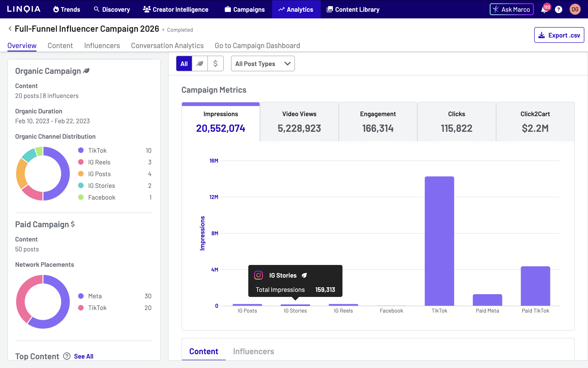The width and height of the screenshot is (588, 368).
Task: Go to Campaigns section
Action: 245,9
